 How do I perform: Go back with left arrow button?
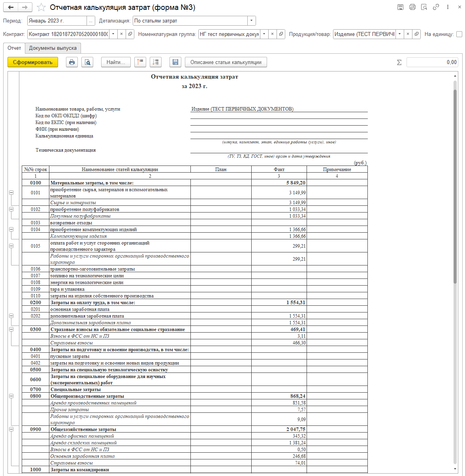11,8
